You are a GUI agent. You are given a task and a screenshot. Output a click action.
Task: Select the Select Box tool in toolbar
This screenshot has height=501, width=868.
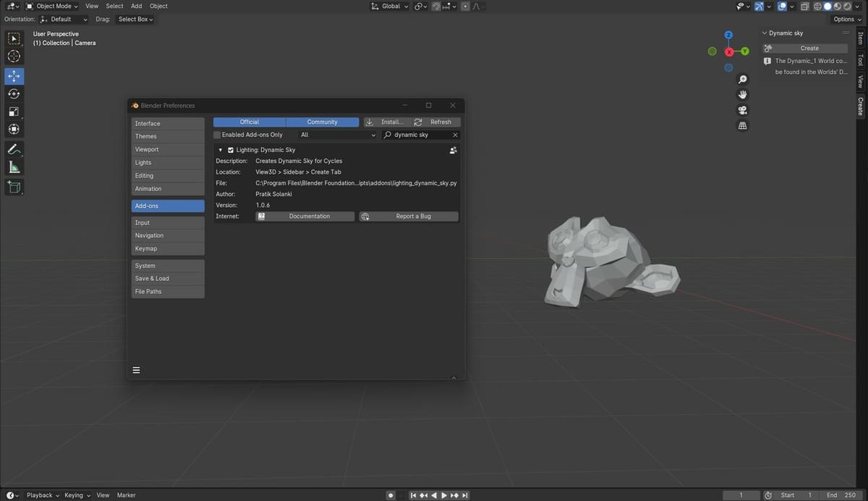(x=14, y=38)
